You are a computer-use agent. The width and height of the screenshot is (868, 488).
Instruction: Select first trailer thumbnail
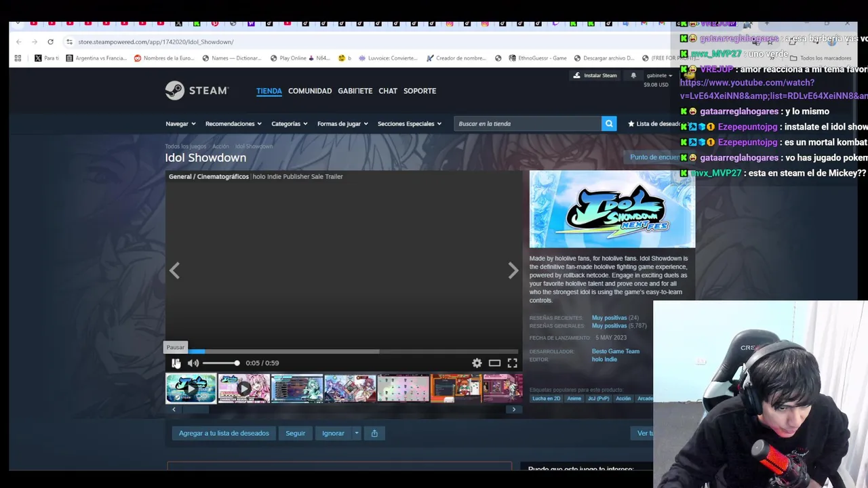pos(191,389)
